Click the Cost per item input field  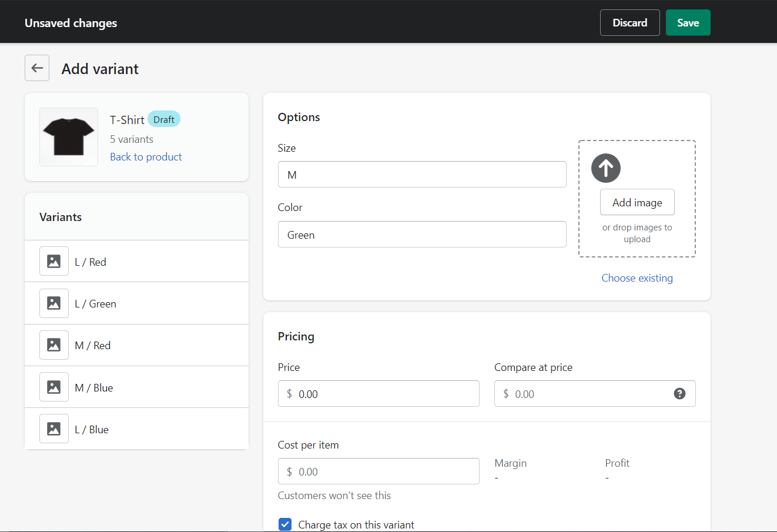pyautogui.click(x=379, y=471)
